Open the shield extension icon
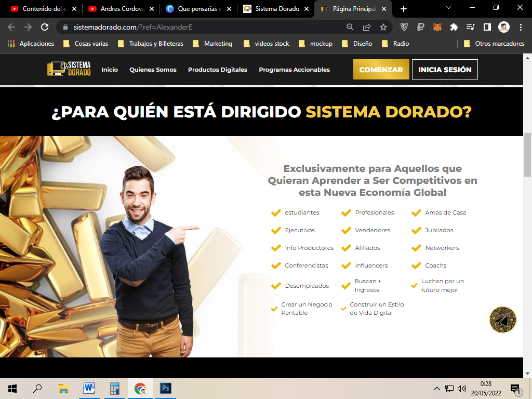This screenshot has height=399, width=532. click(x=404, y=27)
